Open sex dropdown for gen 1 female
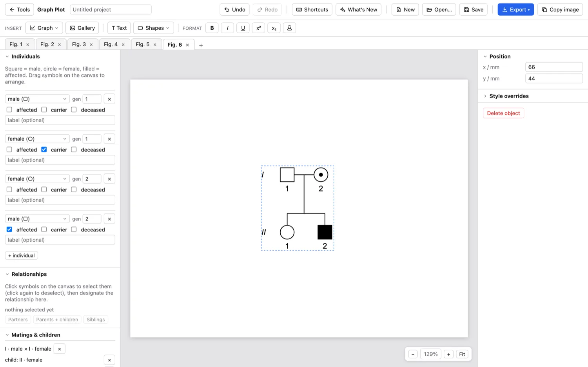The width and height of the screenshot is (588, 367). click(37, 139)
